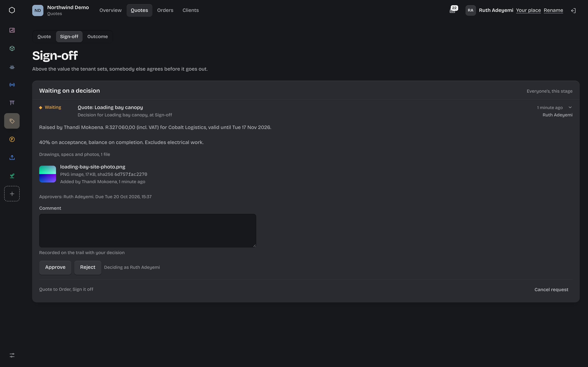This screenshot has height=367, width=588.
Task: Reject the quote decision
Action: (88, 267)
